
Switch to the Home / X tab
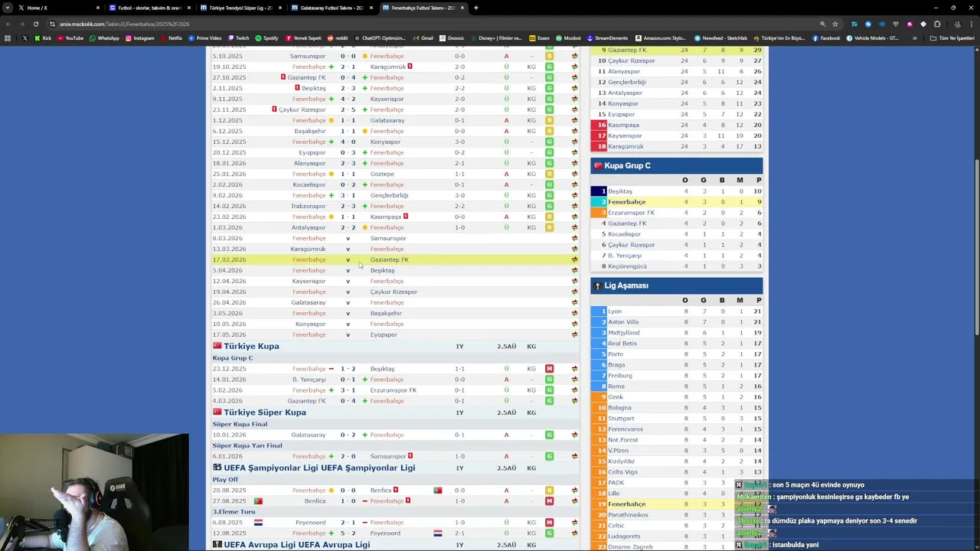pyautogui.click(x=57, y=8)
